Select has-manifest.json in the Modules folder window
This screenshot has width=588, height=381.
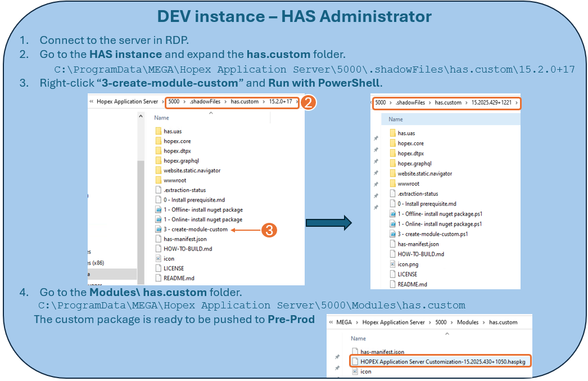[382, 352]
